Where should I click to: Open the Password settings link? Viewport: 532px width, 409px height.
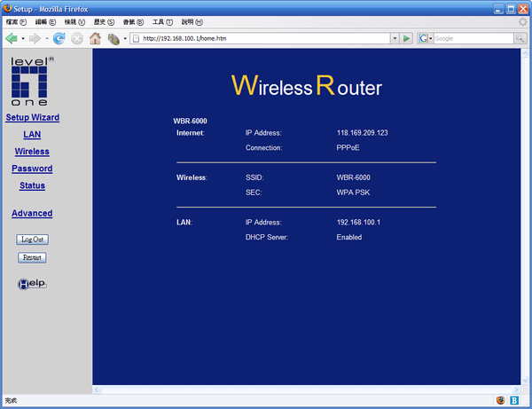[x=32, y=169]
